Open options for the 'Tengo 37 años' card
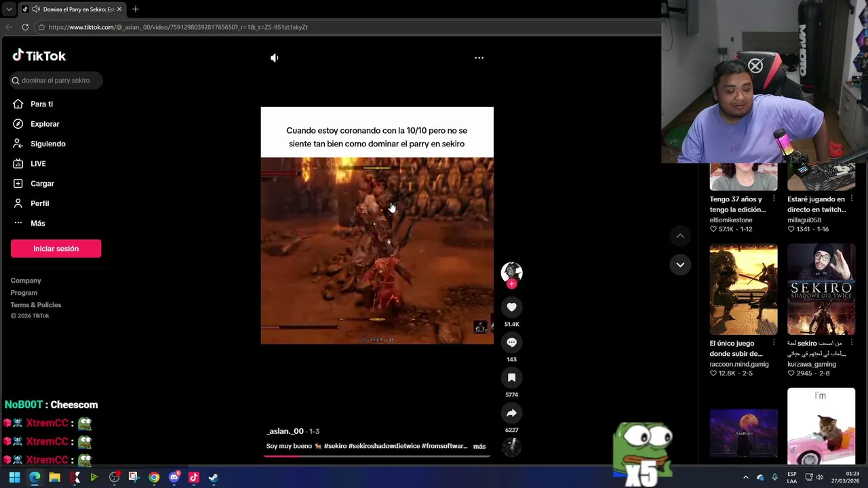This screenshot has height=488, width=868. point(774,199)
